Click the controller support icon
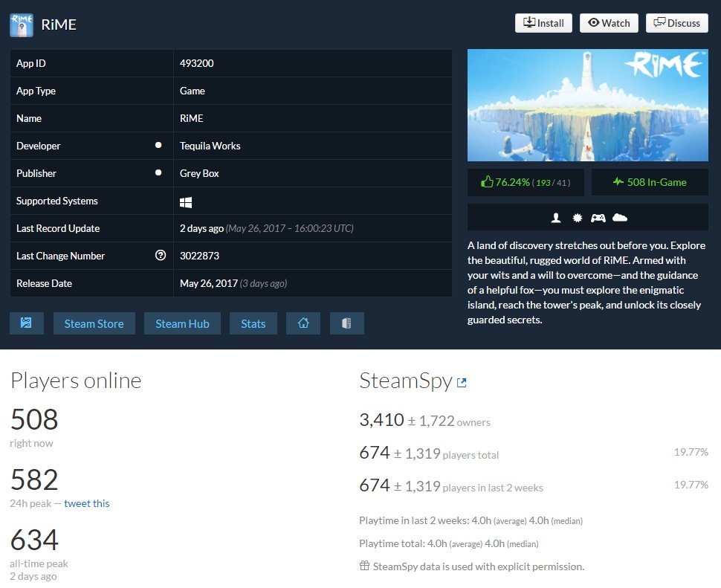Viewport: 721px width, 588px height. (x=598, y=218)
